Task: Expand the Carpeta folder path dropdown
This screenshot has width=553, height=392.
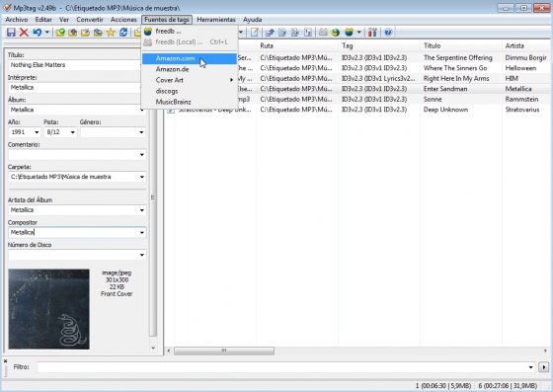Action: tap(142, 177)
